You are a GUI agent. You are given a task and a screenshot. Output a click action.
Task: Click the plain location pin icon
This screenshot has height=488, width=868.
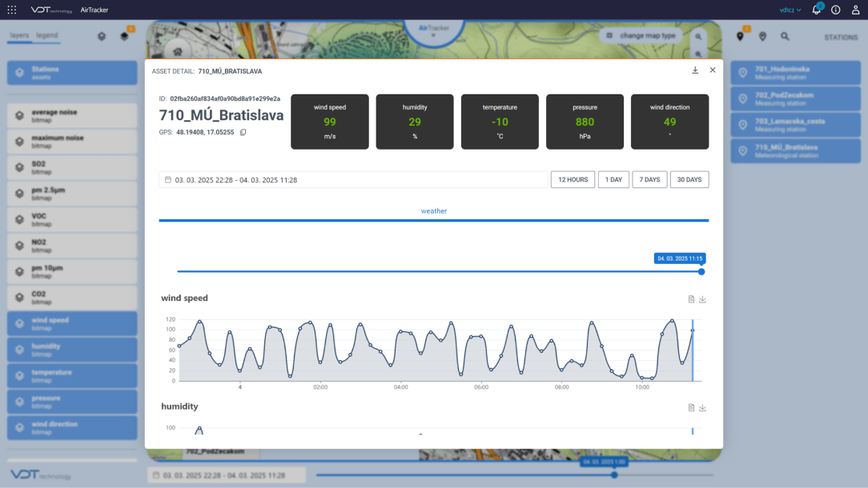(763, 37)
